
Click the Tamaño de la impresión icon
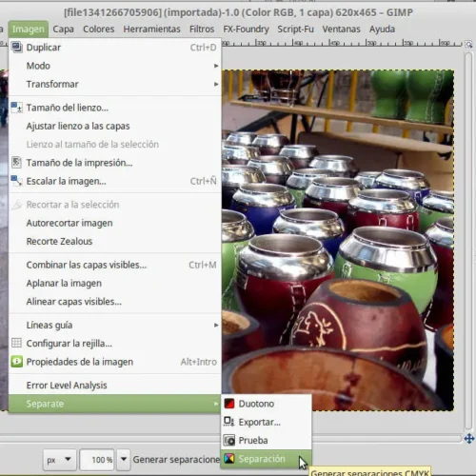(x=16, y=163)
